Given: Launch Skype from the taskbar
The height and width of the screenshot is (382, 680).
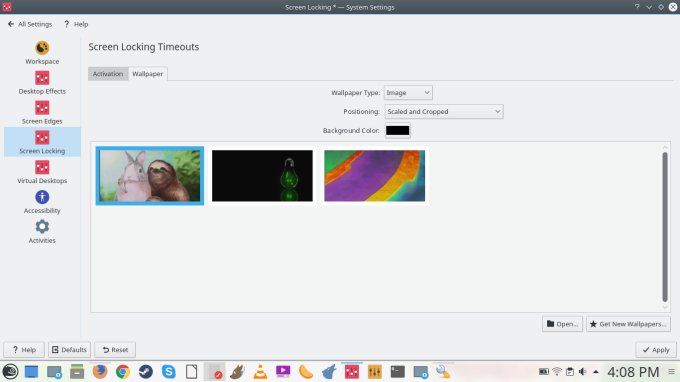Looking at the screenshot, I should coord(169,372).
